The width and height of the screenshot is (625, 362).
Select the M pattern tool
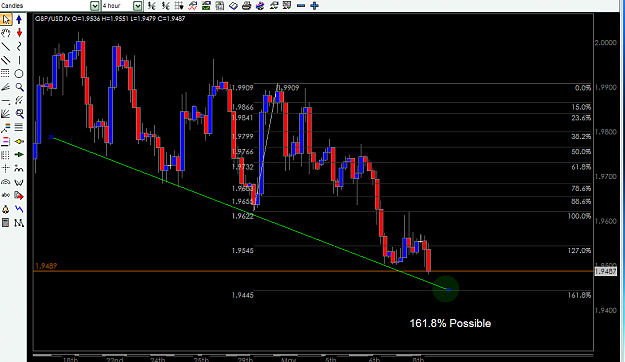click(19, 222)
